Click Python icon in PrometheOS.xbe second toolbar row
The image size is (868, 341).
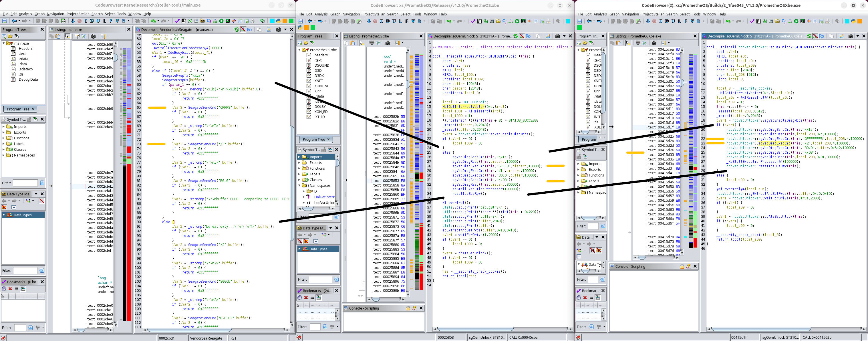click(300, 28)
